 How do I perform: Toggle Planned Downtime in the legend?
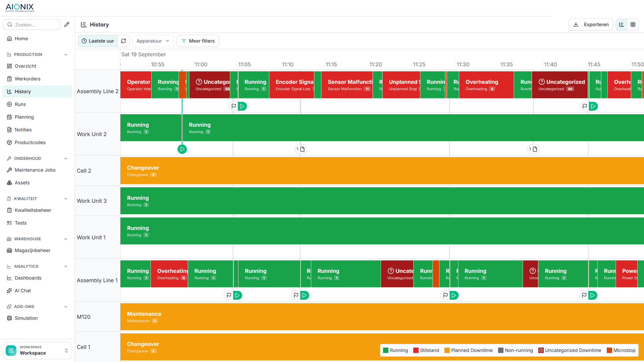coord(469,350)
